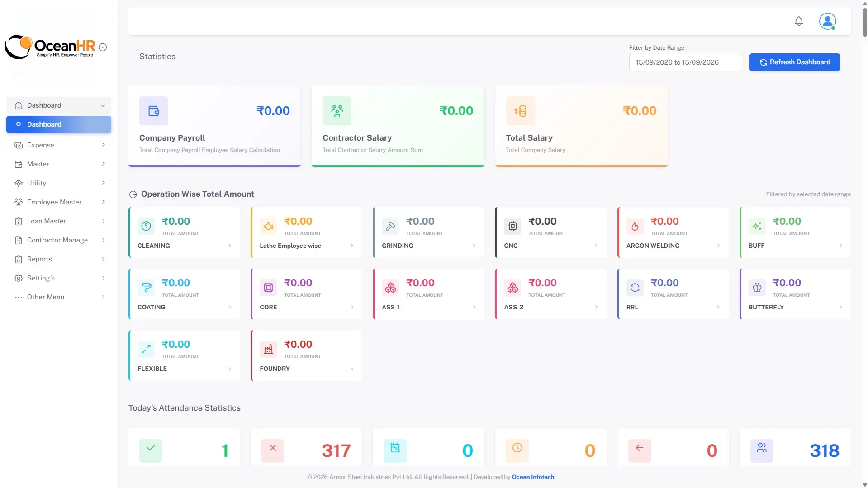The image size is (868, 488).
Task: Click the CORE card icon
Action: click(x=268, y=287)
